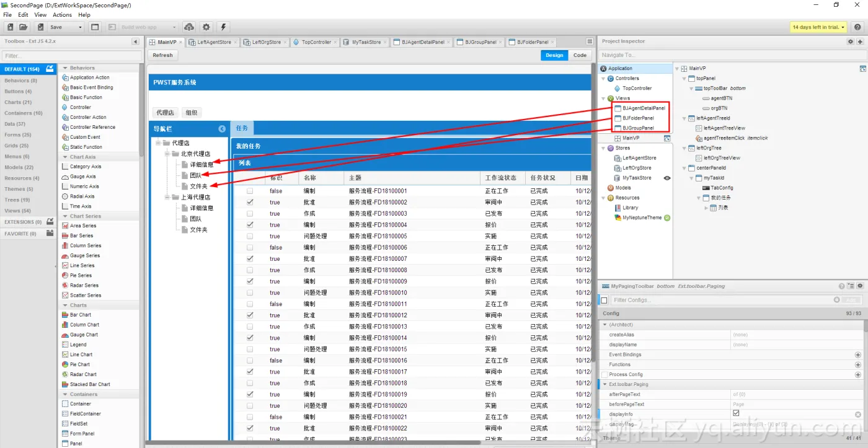Click the lightning bolt toolbar icon
Viewport: 868px width, 448px height.
[x=223, y=27]
